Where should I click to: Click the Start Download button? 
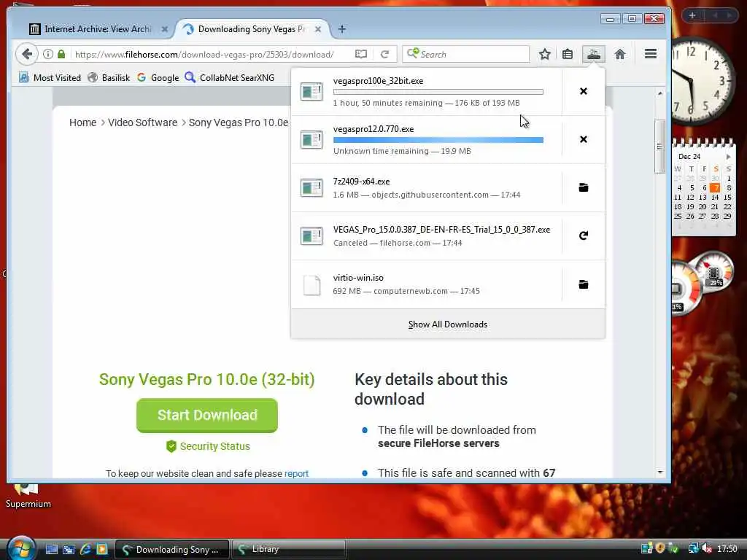tap(206, 415)
